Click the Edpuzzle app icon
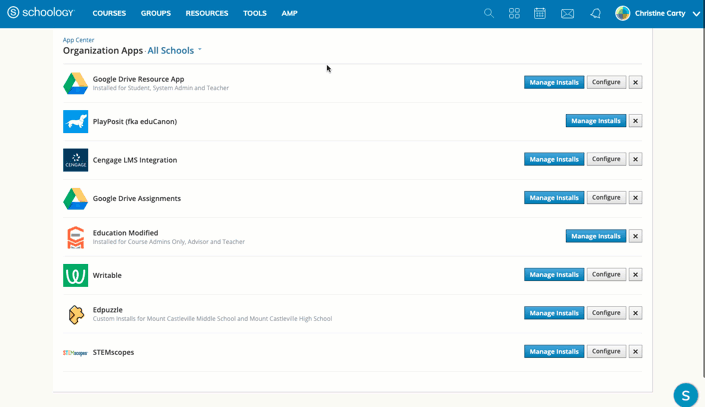This screenshot has width=705, height=407. coord(75,314)
